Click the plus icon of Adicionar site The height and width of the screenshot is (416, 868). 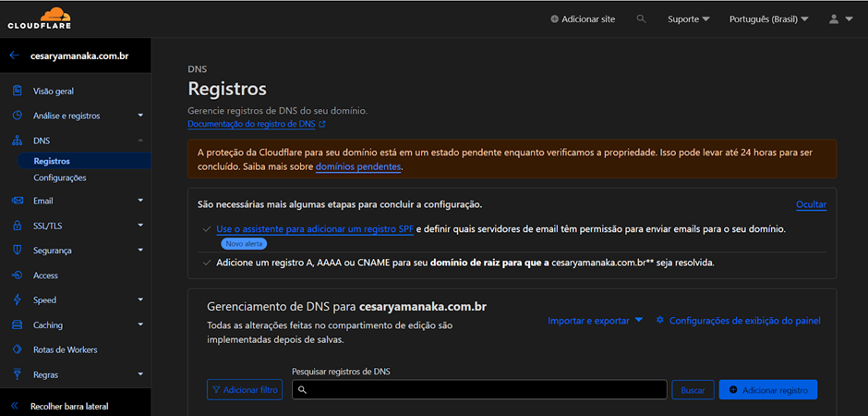tap(555, 18)
